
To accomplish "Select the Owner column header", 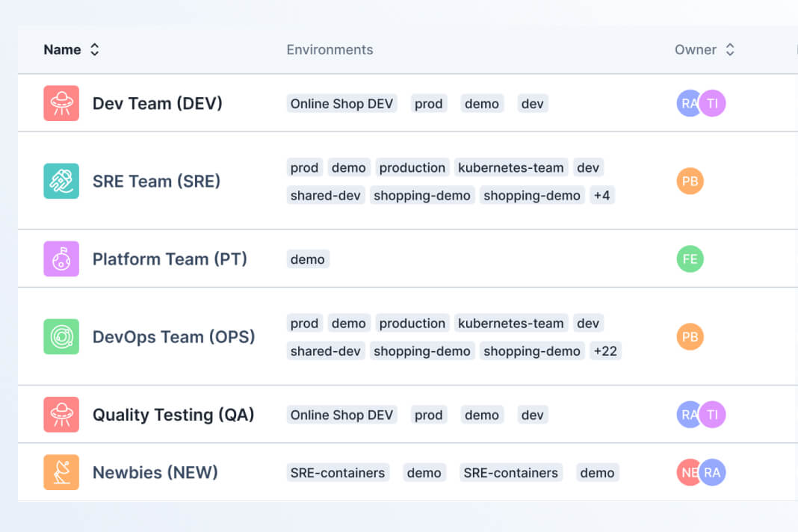I will point(695,49).
